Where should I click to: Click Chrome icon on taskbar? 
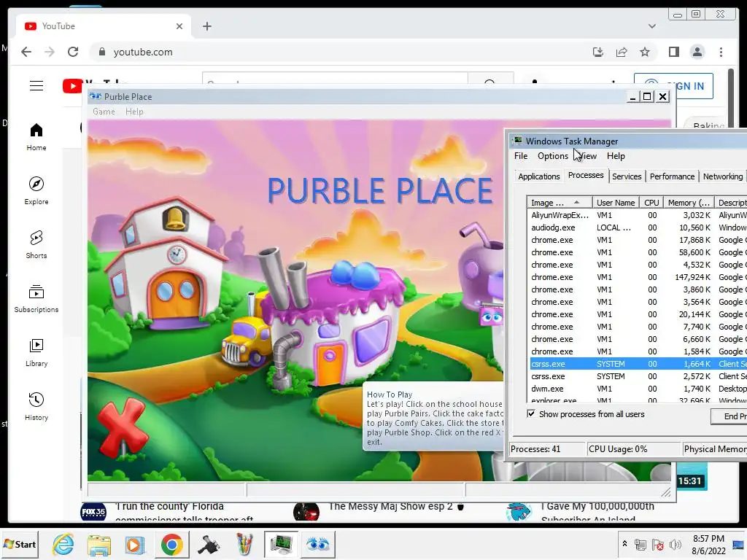pyautogui.click(x=171, y=544)
